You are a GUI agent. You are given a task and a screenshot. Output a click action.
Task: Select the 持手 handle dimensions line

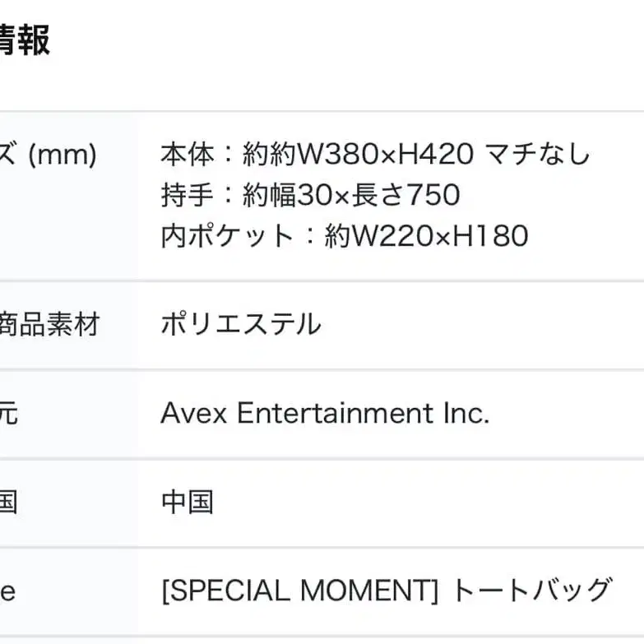coord(310,195)
